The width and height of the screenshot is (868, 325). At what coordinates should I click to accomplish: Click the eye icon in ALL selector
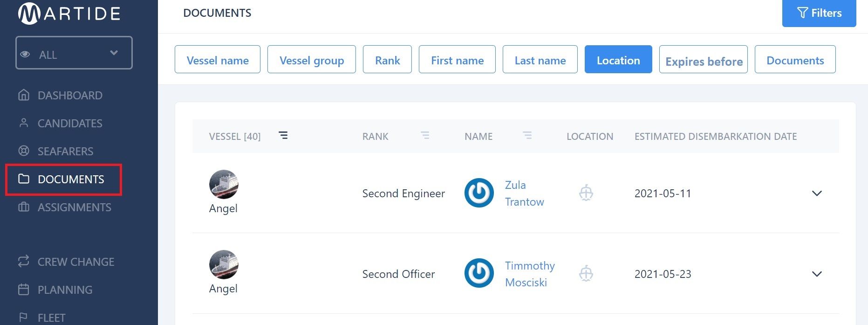pos(25,55)
